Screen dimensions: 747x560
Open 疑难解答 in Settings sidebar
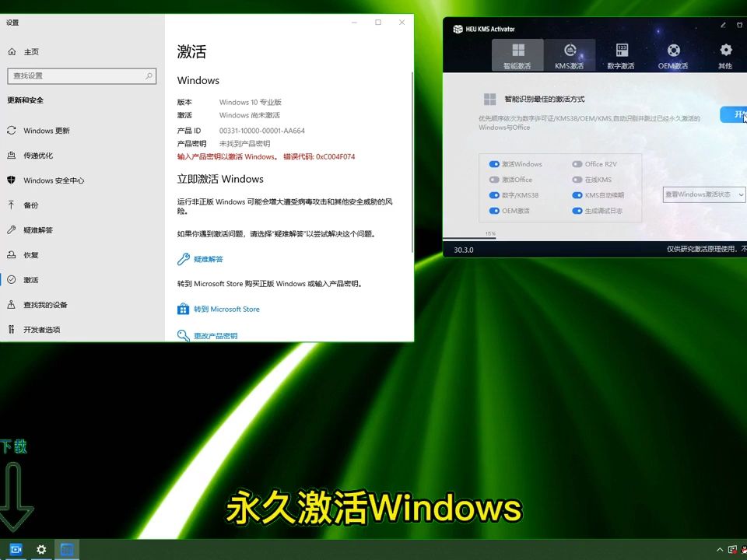[x=38, y=230]
